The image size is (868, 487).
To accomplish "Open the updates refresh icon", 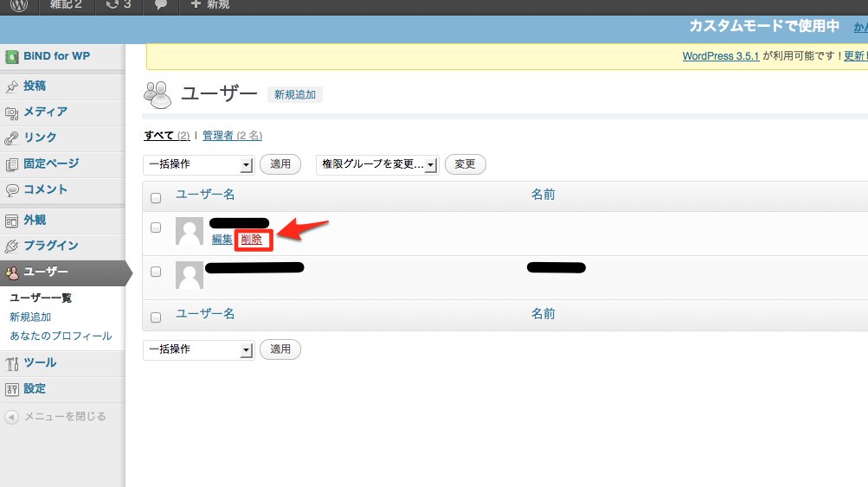I will 113,5.
